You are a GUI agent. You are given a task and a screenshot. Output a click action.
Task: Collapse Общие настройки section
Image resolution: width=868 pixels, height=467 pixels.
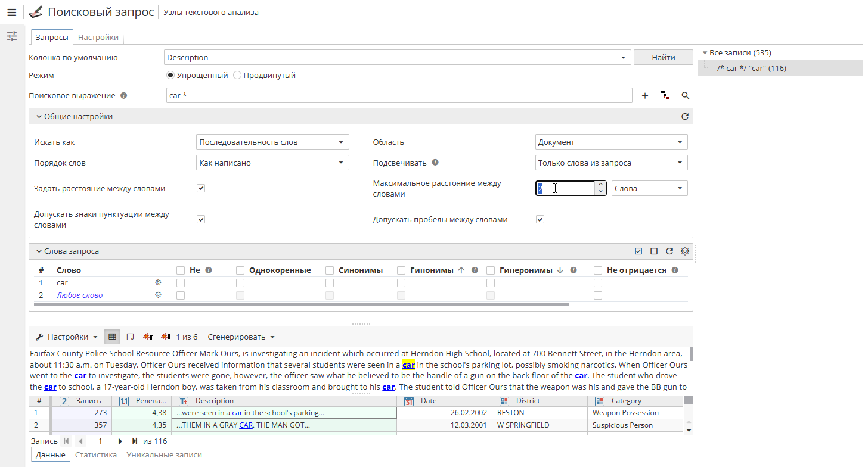point(39,117)
